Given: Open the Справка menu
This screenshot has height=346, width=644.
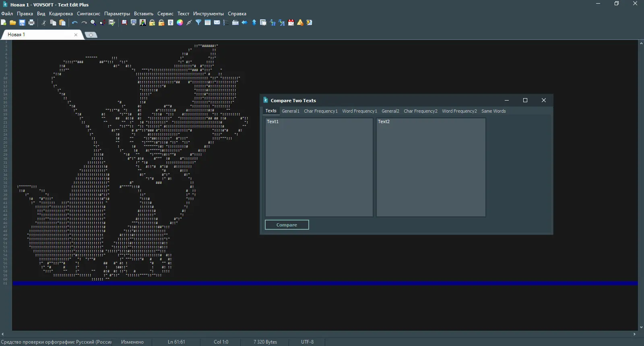Looking at the screenshot, I should [237, 14].
